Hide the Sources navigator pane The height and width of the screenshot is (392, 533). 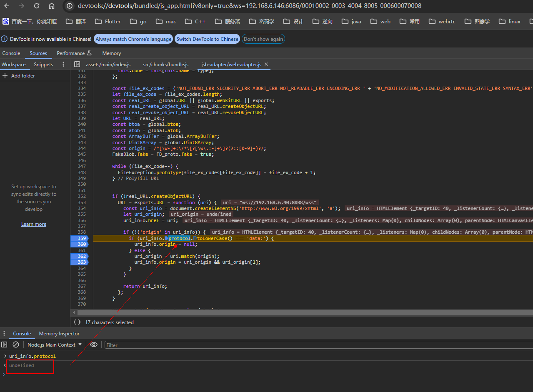pos(77,64)
